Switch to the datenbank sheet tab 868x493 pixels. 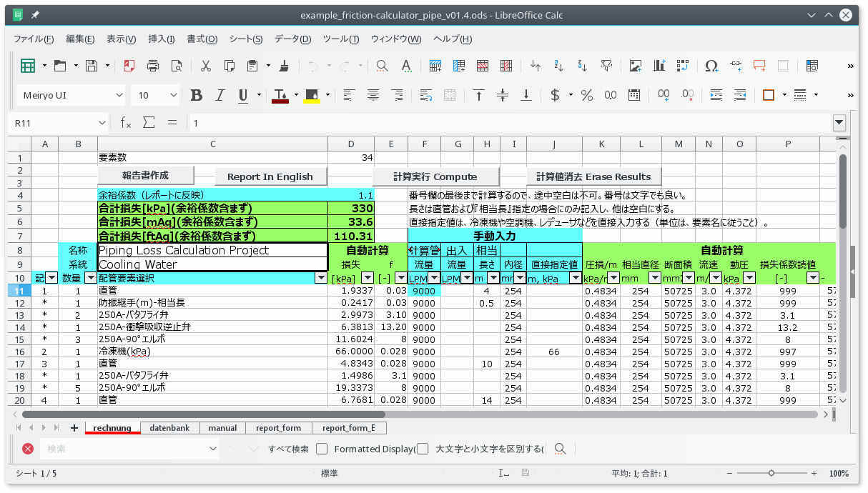pos(169,428)
